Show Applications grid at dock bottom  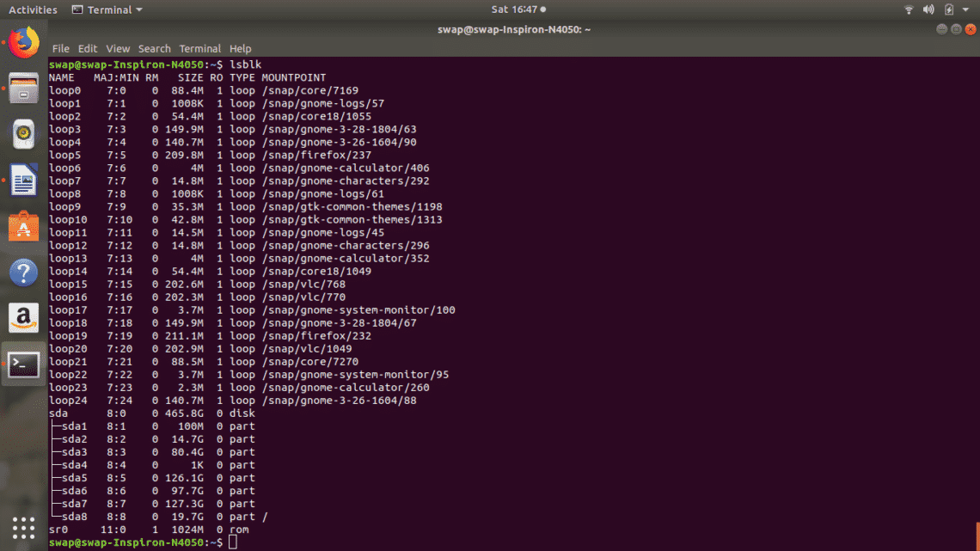pos(24,527)
